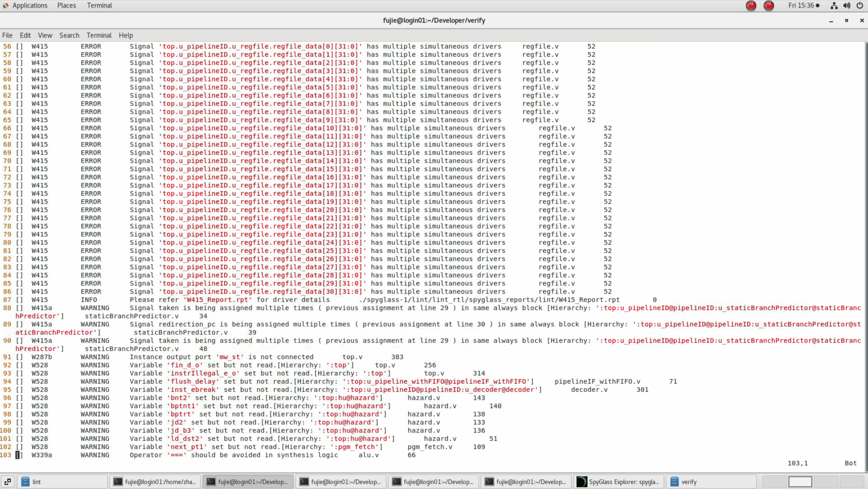Maximize the fujie@login01 terminal window
This screenshot has width=868, height=489.
point(846,20)
